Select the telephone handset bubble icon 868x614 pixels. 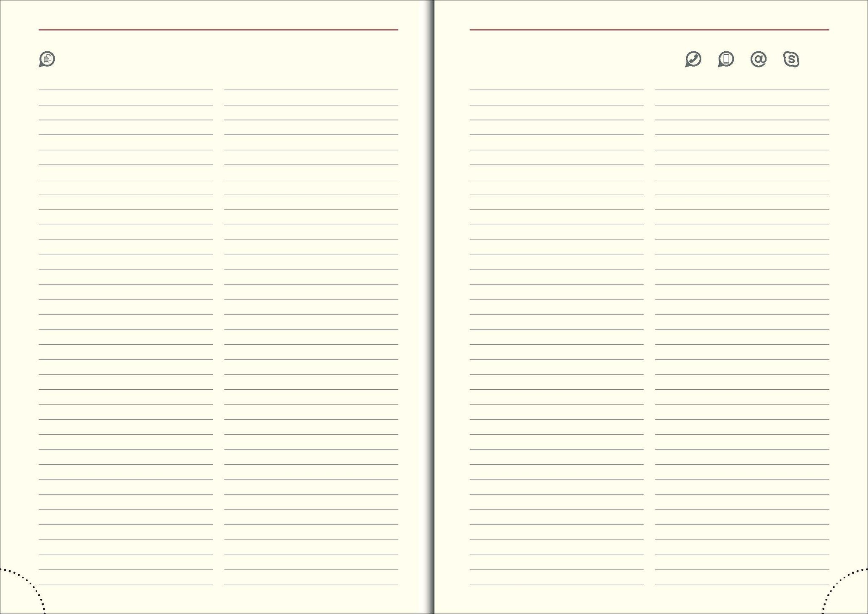click(693, 59)
